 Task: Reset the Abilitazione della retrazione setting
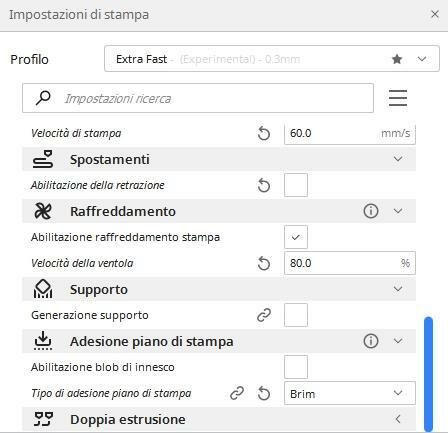(264, 185)
